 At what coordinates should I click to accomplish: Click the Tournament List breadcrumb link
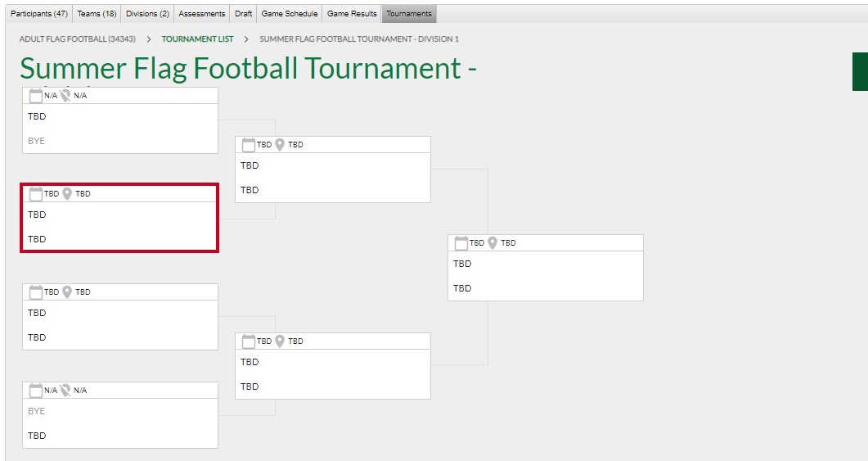tap(198, 39)
